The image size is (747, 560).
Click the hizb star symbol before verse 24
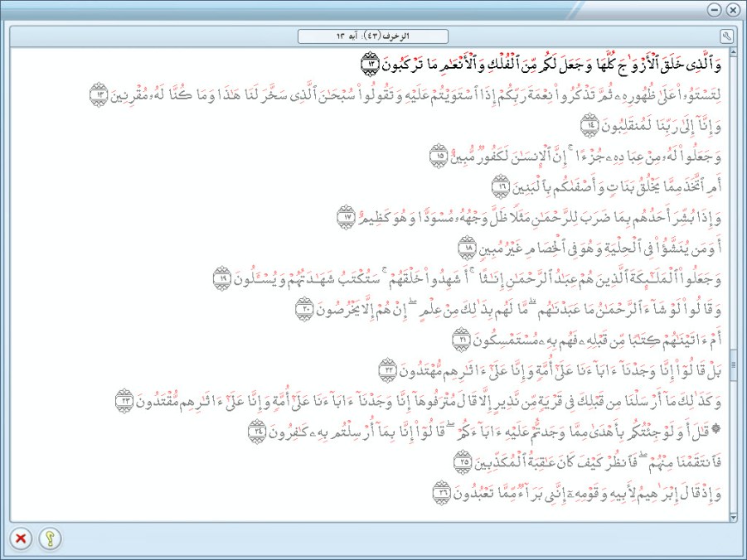pyautogui.click(x=716, y=430)
